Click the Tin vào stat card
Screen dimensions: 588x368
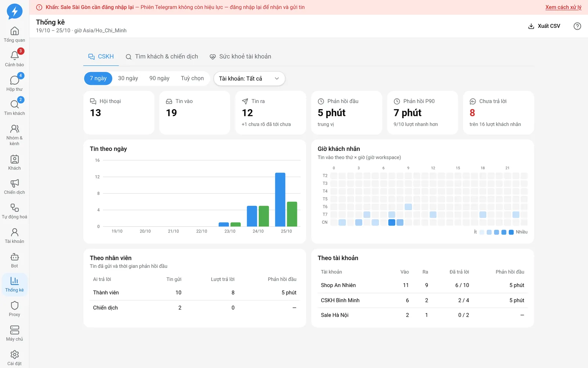(195, 113)
